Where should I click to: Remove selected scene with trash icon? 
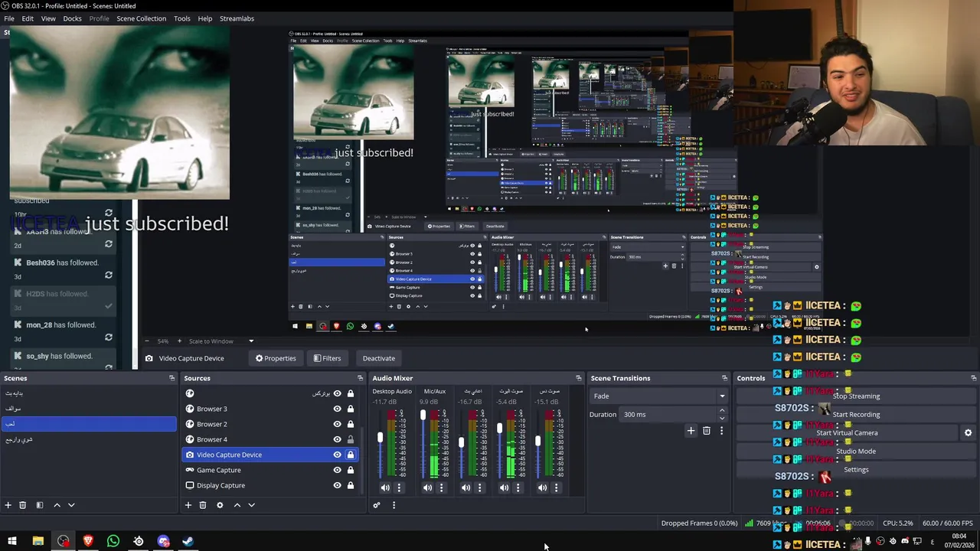click(x=23, y=505)
